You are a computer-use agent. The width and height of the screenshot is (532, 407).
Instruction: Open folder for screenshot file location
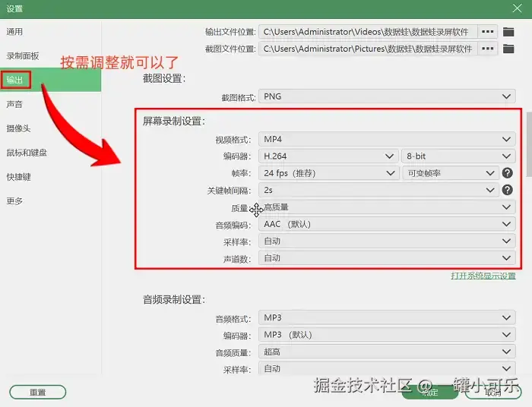[x=508, y=49]
